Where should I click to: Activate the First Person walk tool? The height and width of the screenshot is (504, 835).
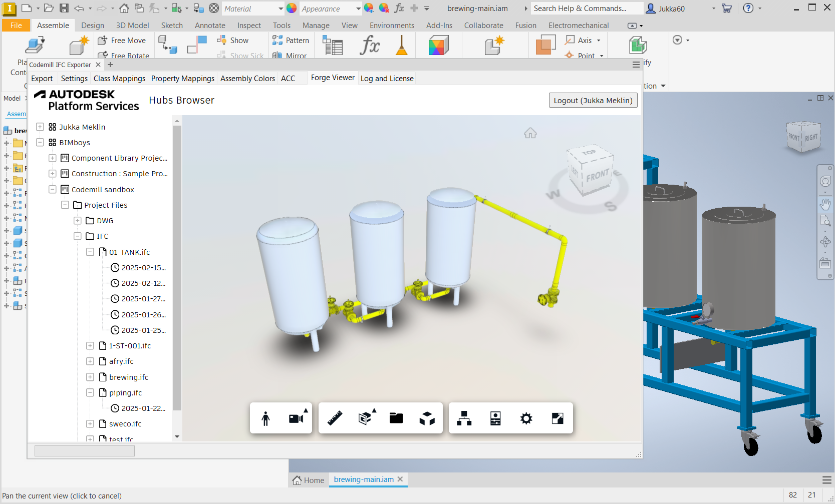[265, 418]
